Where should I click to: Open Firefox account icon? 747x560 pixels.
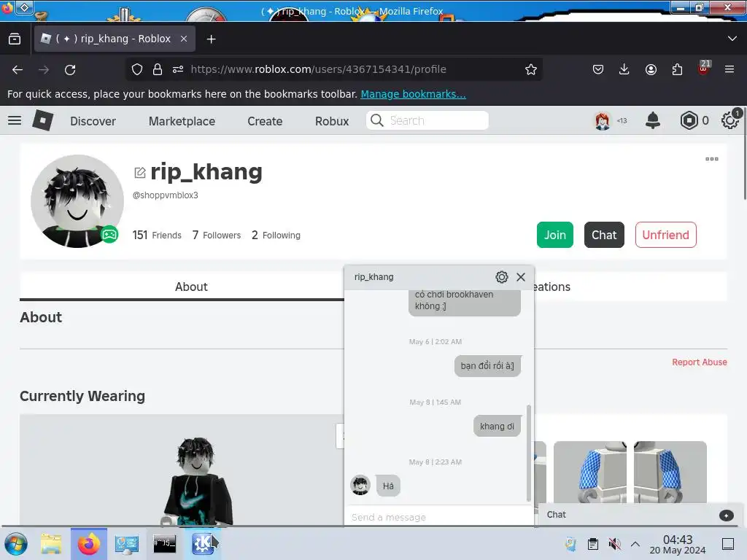pos(651,69)
